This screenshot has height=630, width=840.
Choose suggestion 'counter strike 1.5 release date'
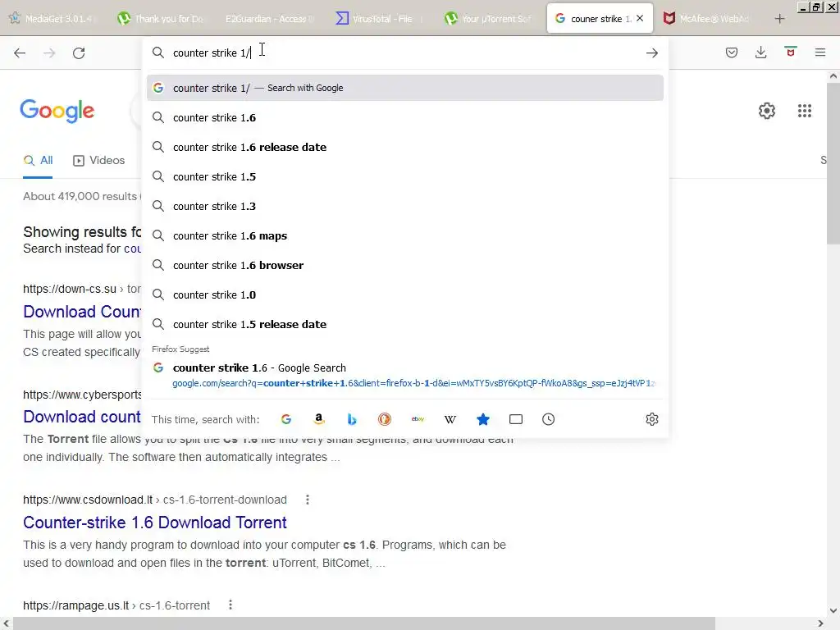tap(405, 324)
